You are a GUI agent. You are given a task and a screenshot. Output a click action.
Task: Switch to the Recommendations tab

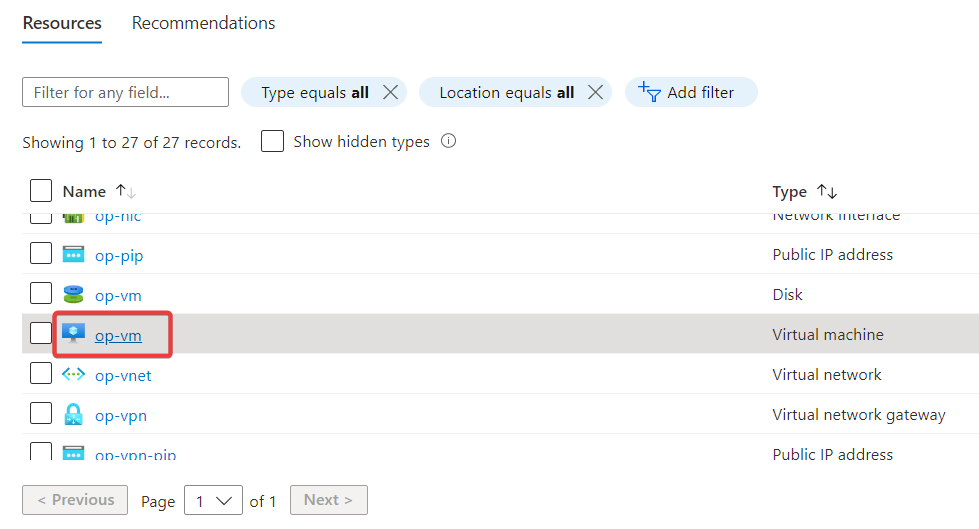tap(203, 22)
